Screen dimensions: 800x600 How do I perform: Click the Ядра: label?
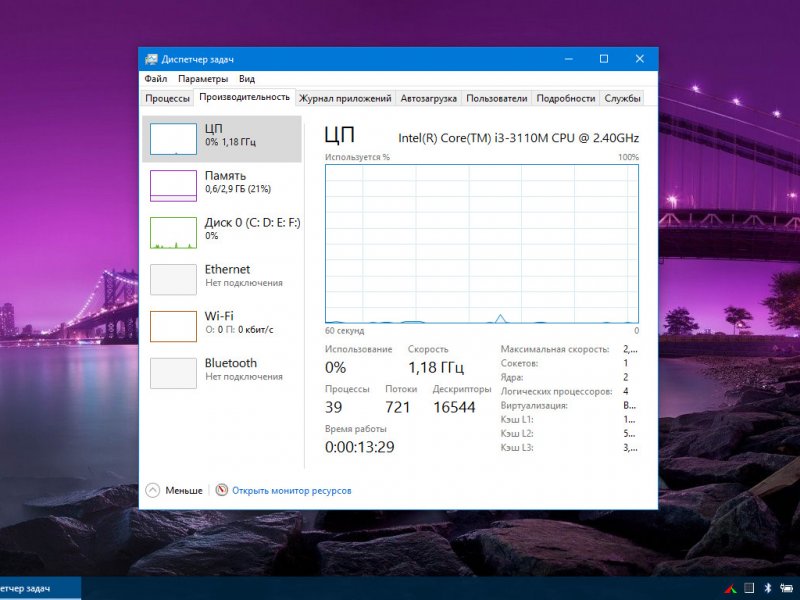512,378
